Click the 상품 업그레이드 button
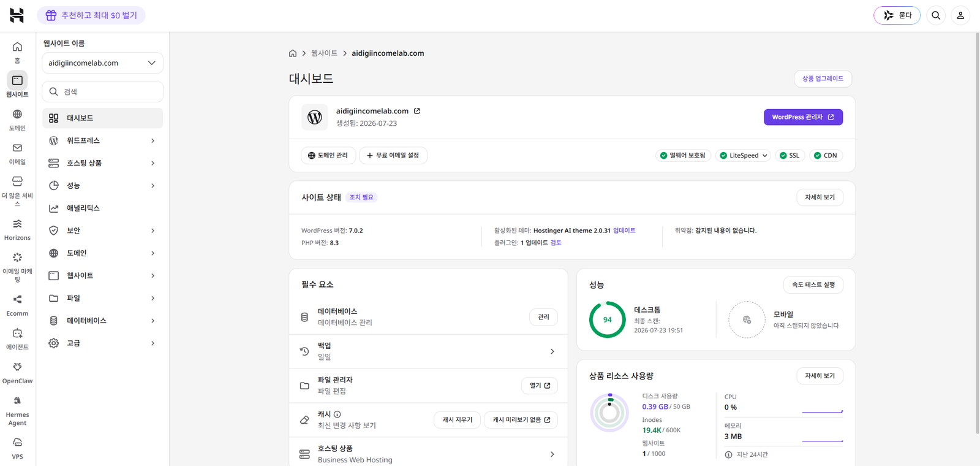 pos(823,78)
